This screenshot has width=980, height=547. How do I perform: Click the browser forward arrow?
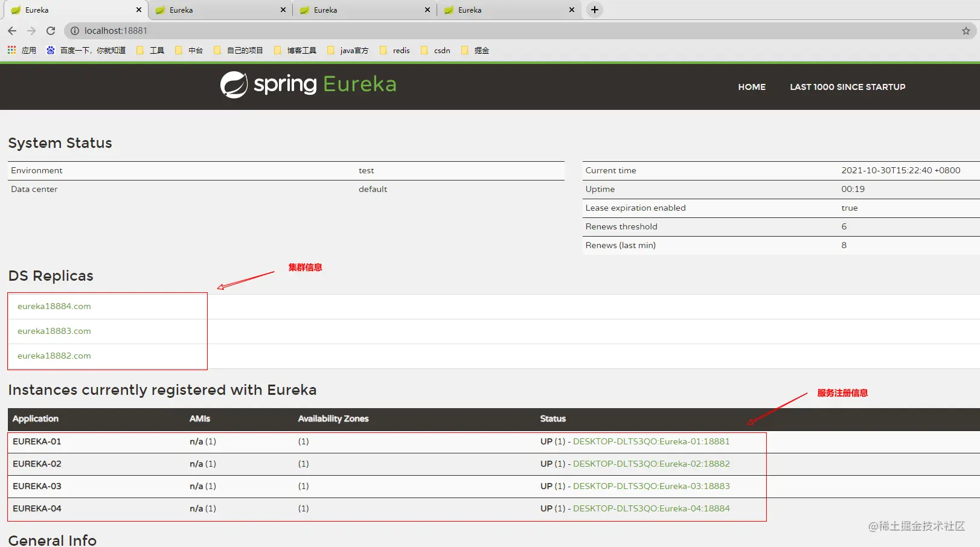coord(31,31)
